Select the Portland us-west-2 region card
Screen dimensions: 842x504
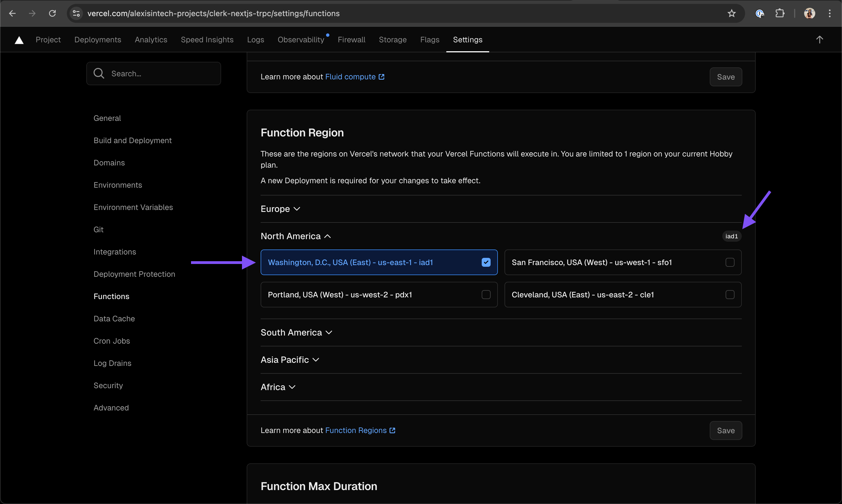coord(379,294)
